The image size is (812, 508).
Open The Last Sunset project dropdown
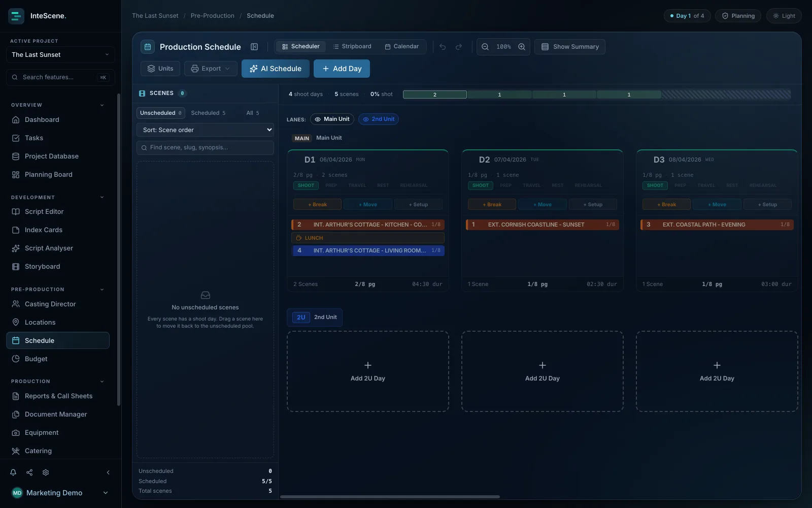tap(60, 55)
